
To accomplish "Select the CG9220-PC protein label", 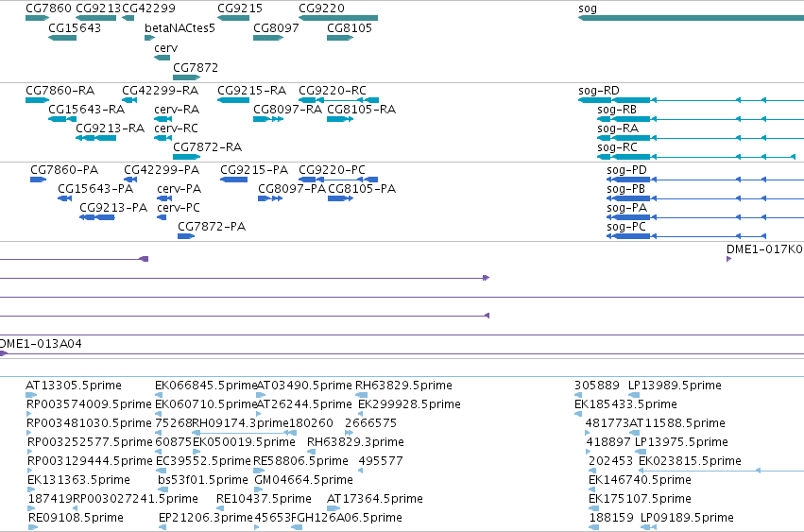I will 332,170.
